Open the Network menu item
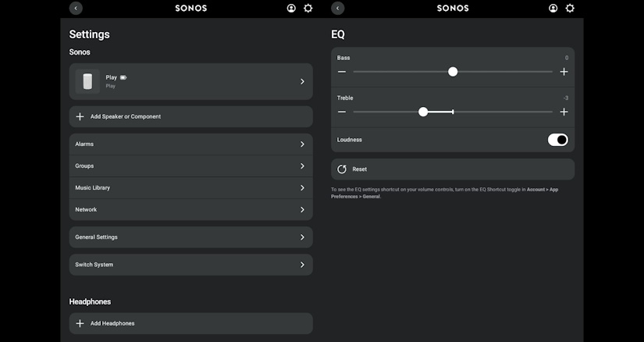 coord(191,209)
